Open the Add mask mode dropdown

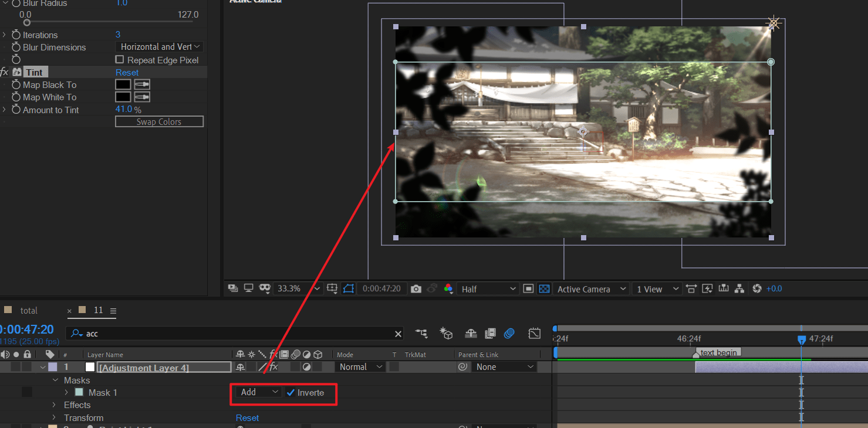click(259, 392)
